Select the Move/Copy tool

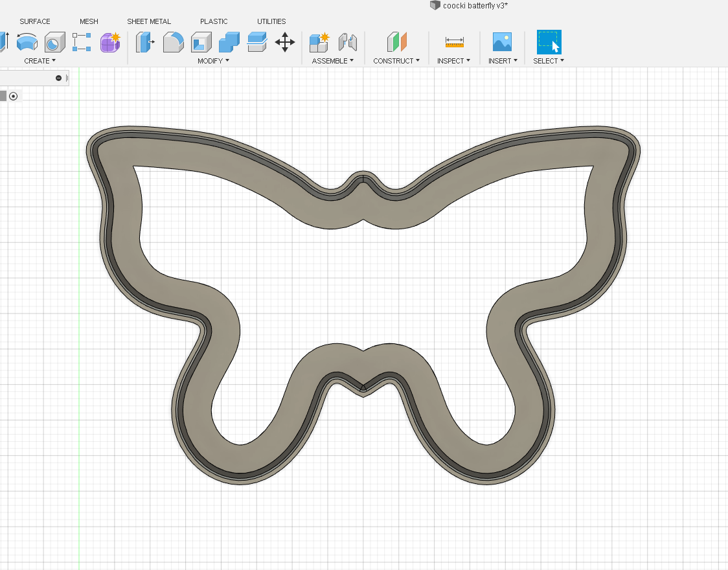(x=285, y=42)
